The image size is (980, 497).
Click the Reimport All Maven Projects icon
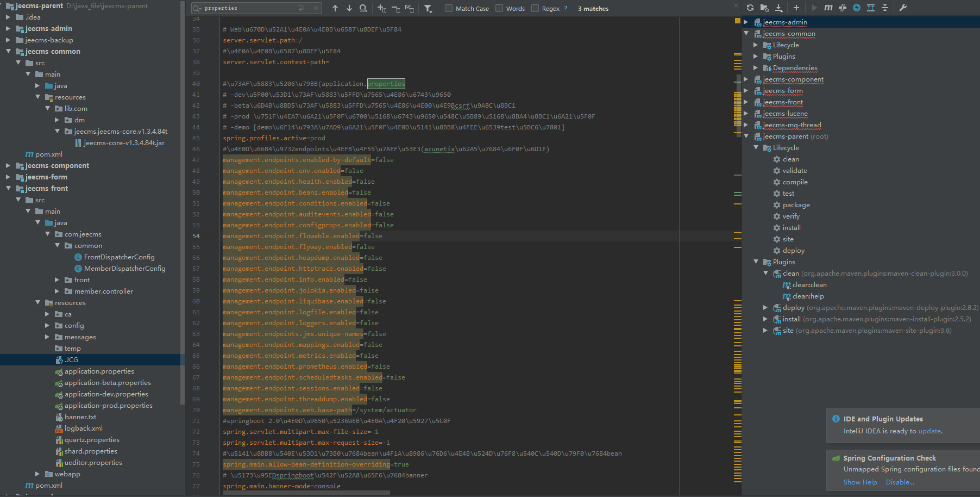[750, 8]
